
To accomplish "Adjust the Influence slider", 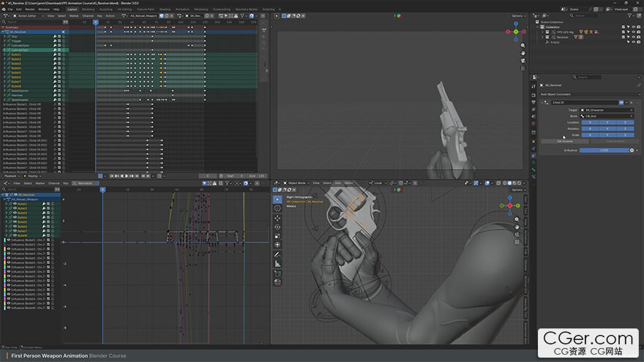I will pos(604,150).
